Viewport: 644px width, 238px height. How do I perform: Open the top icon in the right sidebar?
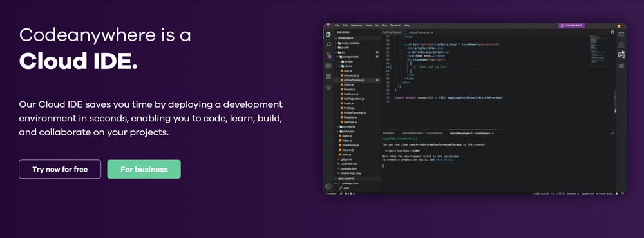621,35
